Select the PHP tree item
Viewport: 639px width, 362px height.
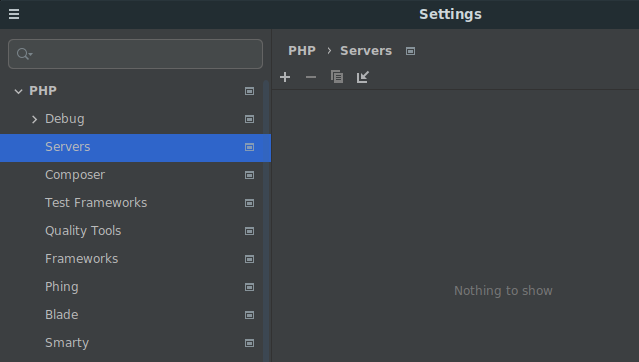pos(43,91)
